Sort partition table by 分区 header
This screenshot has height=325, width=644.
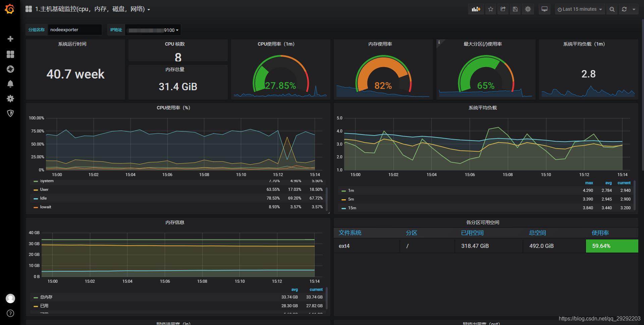coord(411,233)
